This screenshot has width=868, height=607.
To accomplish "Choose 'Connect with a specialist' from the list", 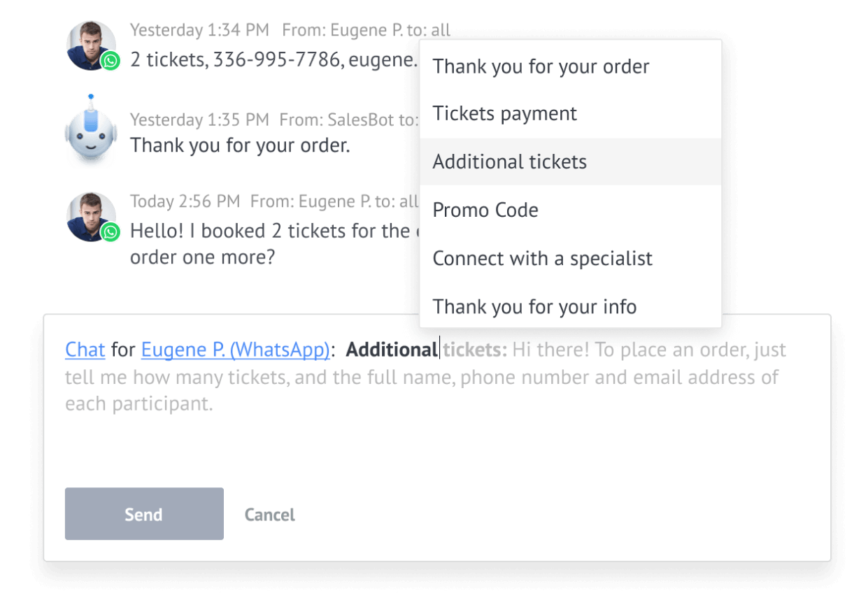I will click(570, 258).
